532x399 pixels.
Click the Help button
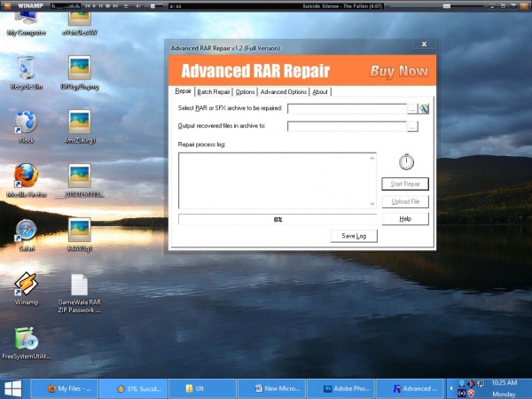pos(405,219)
